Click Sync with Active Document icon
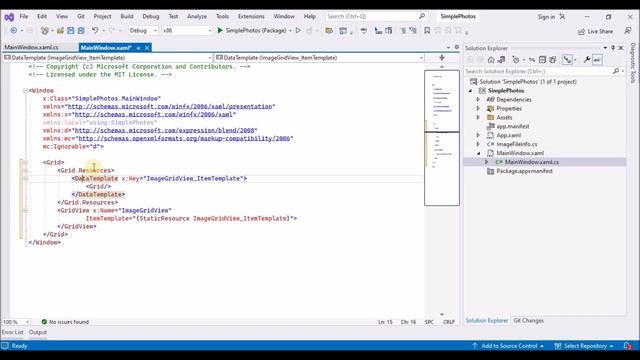This screenshot has height=360, width=640. point(532,60)
